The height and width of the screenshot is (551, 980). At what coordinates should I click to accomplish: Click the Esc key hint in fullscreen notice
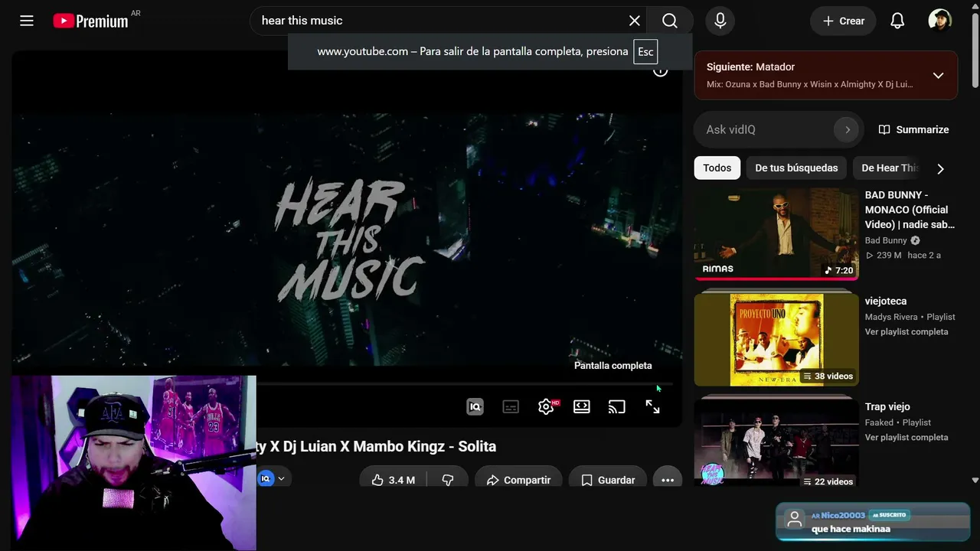point(645,51)
